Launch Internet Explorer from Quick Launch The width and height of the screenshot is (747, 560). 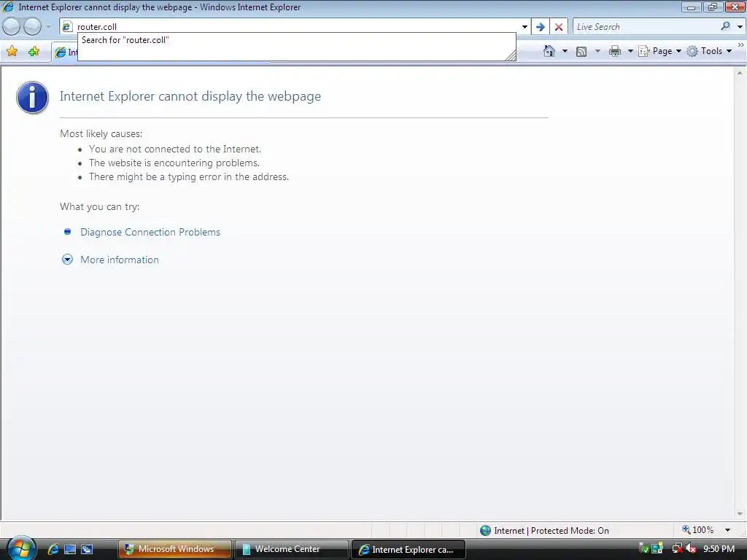[x=53, y=549]
